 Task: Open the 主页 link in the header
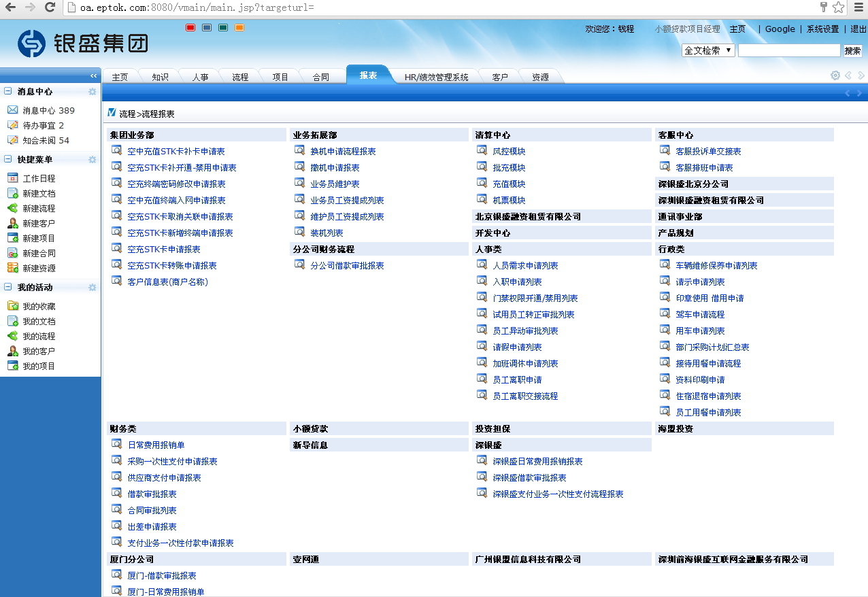point(737,29)
